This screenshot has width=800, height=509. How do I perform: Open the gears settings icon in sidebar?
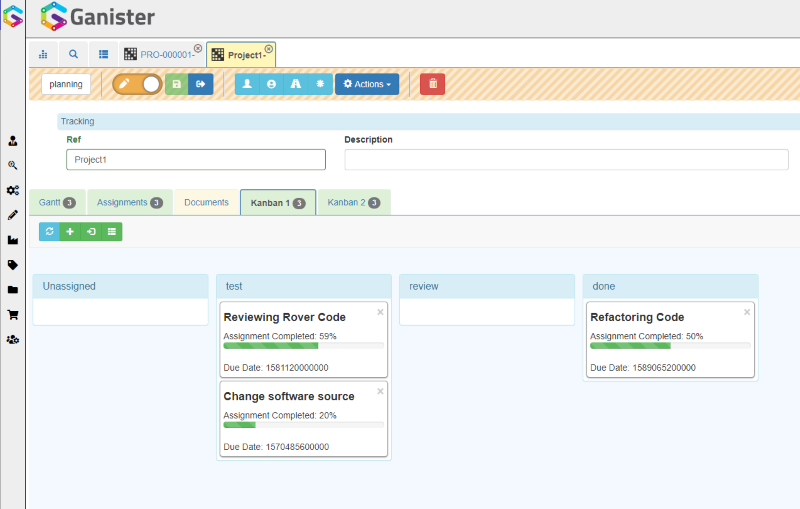[x=13, y=190]
